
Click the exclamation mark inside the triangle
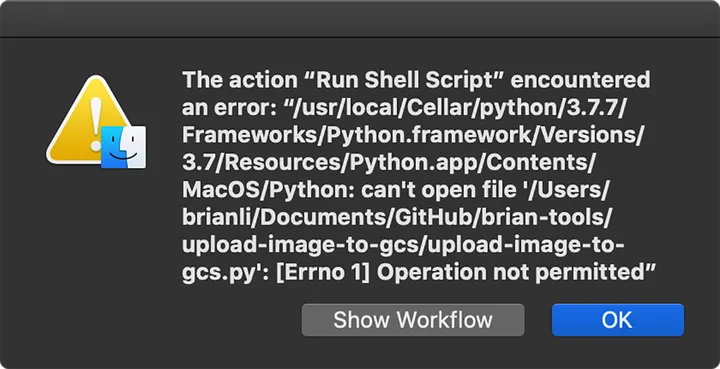pyautogui.click(x=96, y=125)
